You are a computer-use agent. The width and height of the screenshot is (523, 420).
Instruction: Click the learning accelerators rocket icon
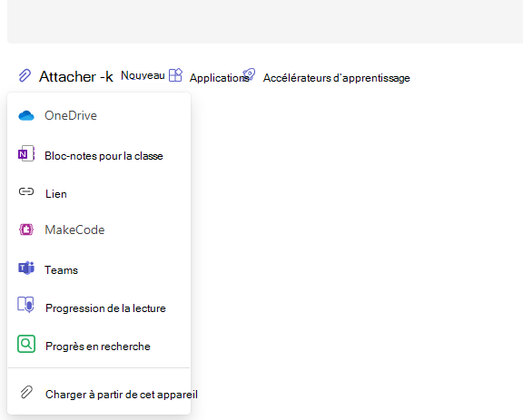click(x=249, y=74)
